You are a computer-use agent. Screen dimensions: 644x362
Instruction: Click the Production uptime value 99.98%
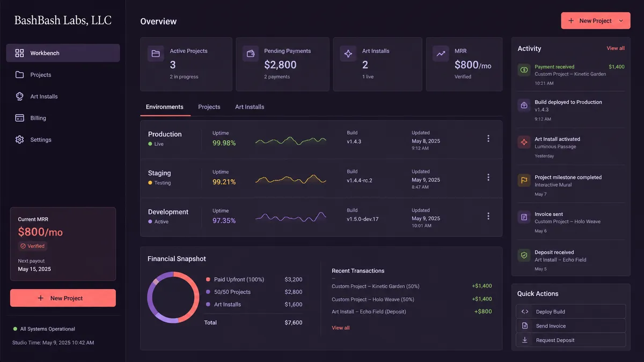coord(224,143)
